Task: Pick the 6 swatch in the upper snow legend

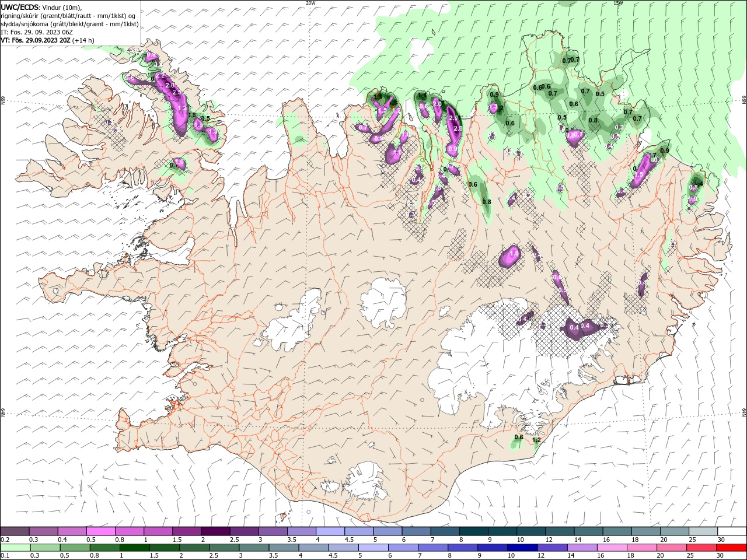Action: (416, 531)
